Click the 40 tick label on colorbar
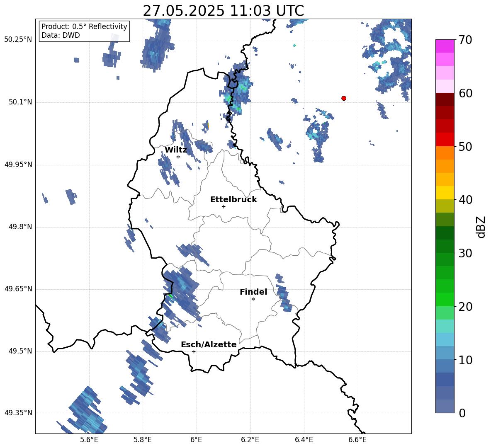Screen dimensions: 491x448 coord(465,200)
